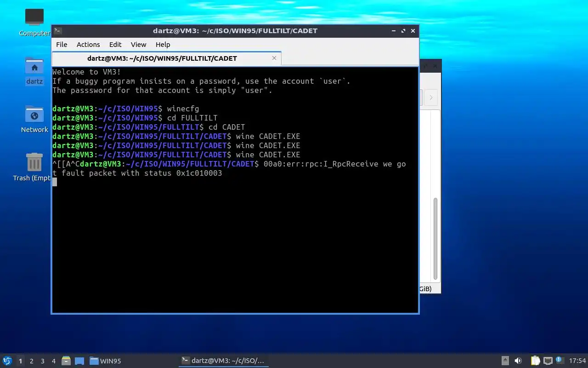Click the terminal cursor block
This screenshot has width=588, height=368.
55,182
